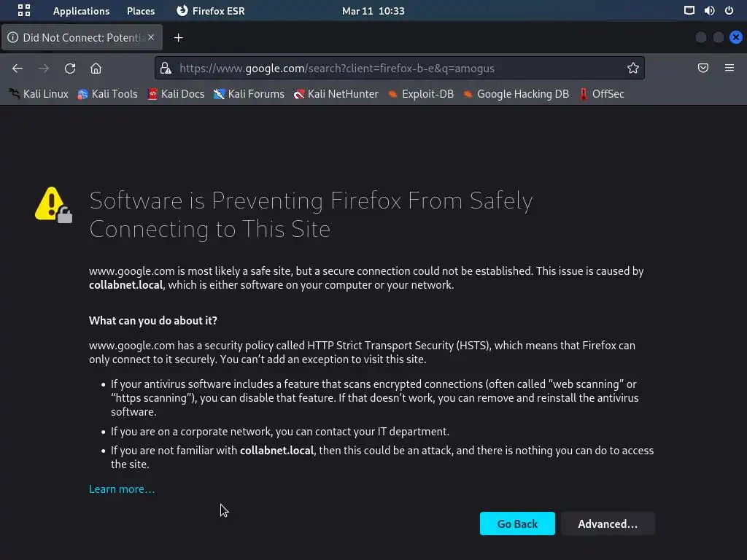Open the Firefox hamburger menu
This screenshot has height=560, width=747.
pos(729,68)
